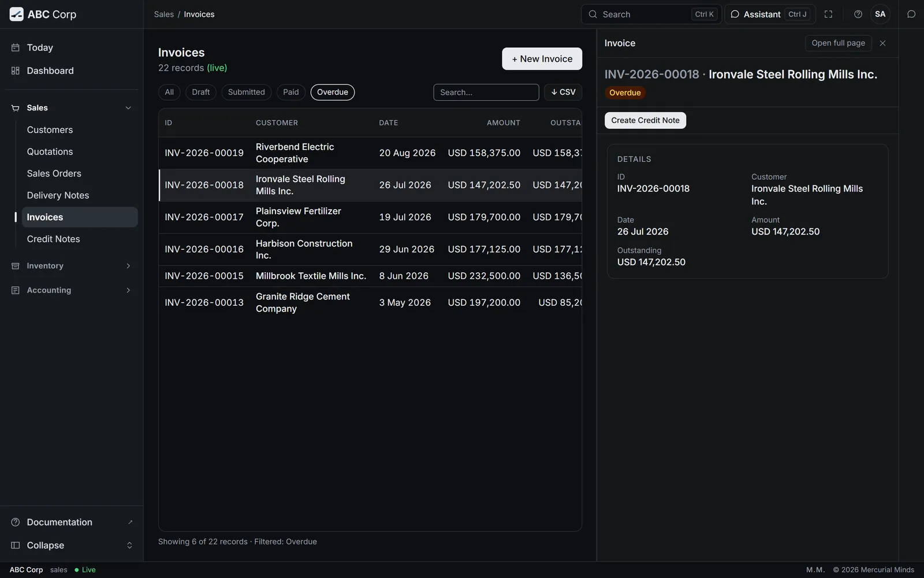Click the Accounting ledger icon
Image resolution: width=924 pixels, height=578 pixels.
[16, 290]
